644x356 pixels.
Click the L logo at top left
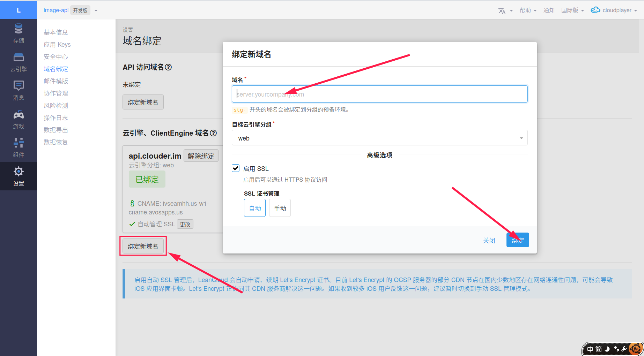pyautogui.click(x=18, y=10)
